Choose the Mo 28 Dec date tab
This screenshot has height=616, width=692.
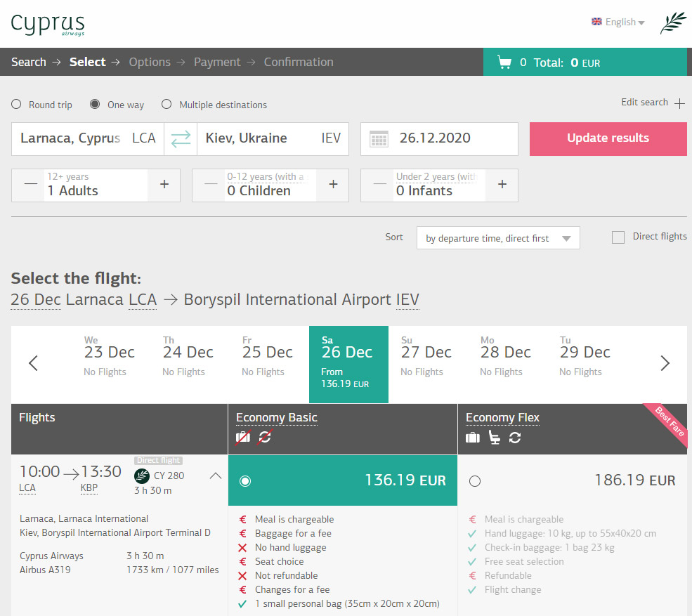tap(506, 365)
